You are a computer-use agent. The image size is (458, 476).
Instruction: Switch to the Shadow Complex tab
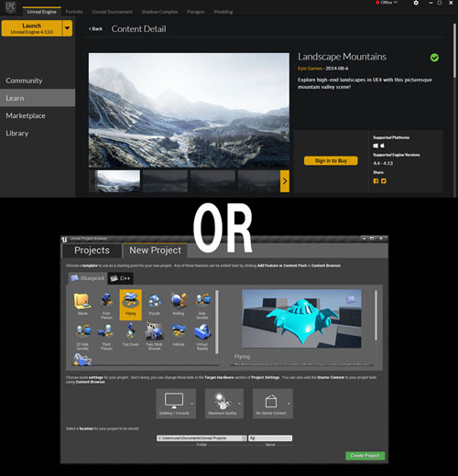pos(159,12)
